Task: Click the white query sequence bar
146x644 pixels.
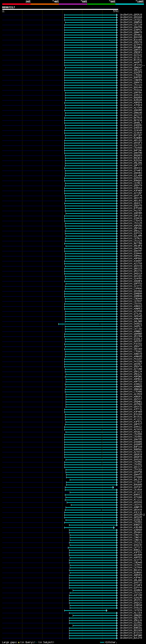Action: (60, 9)
